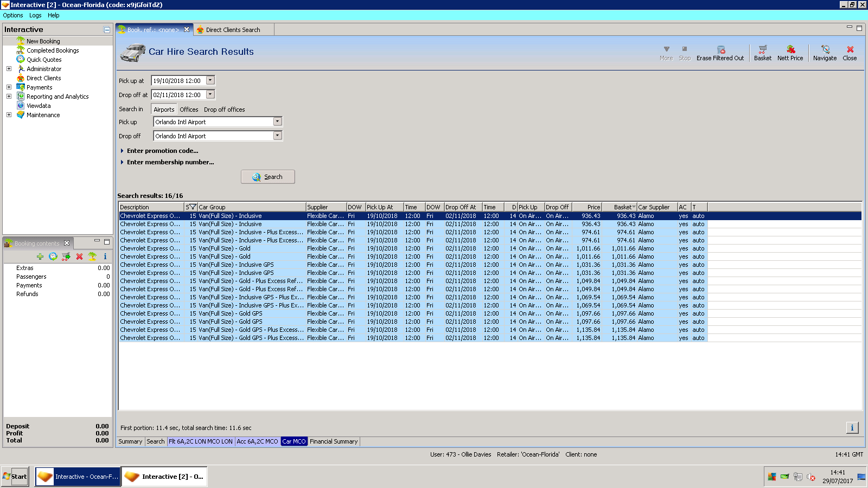This screenshot has height=488, width=868.
Task: Click the clock icon in Booking contents
Action: coord(53,256)
